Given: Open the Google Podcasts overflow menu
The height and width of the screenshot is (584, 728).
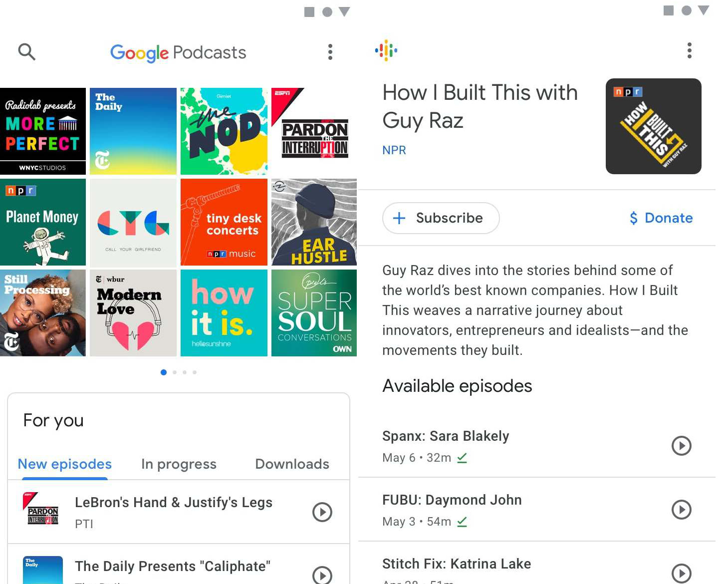Looking at the screenshot, I should (330, 52).
